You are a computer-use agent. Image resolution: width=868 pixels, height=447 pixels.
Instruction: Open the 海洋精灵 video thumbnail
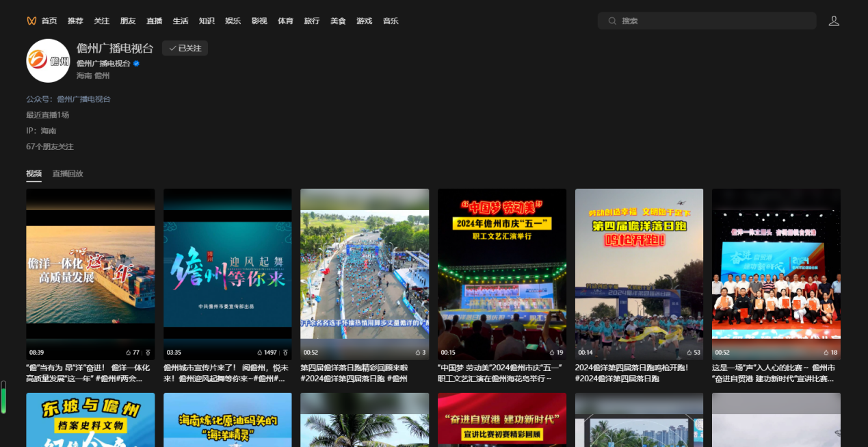coord(228,420)
